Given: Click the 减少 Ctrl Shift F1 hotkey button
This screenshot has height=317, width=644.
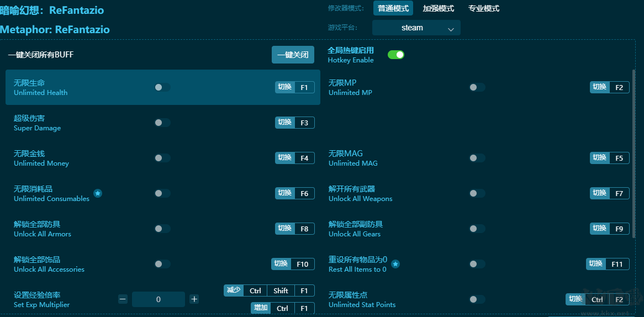Looking at the screenshot, I should click(270, 290).
